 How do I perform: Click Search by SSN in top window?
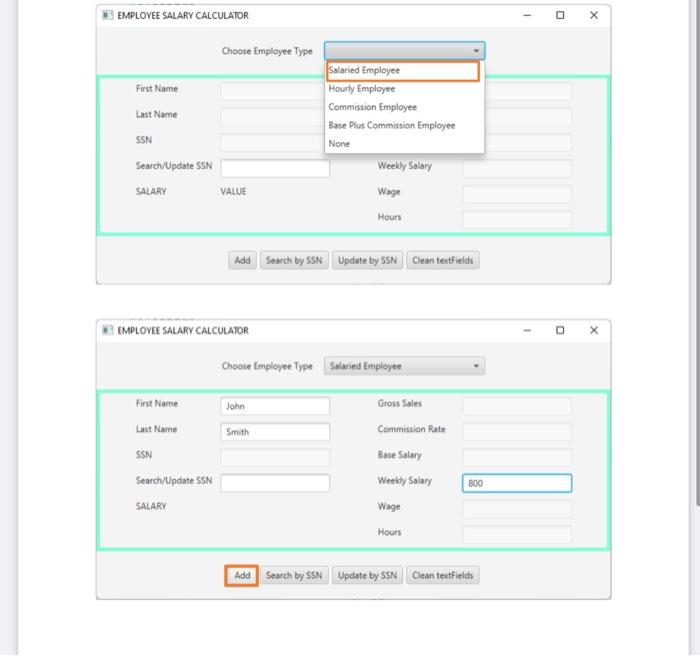point(294,260)
